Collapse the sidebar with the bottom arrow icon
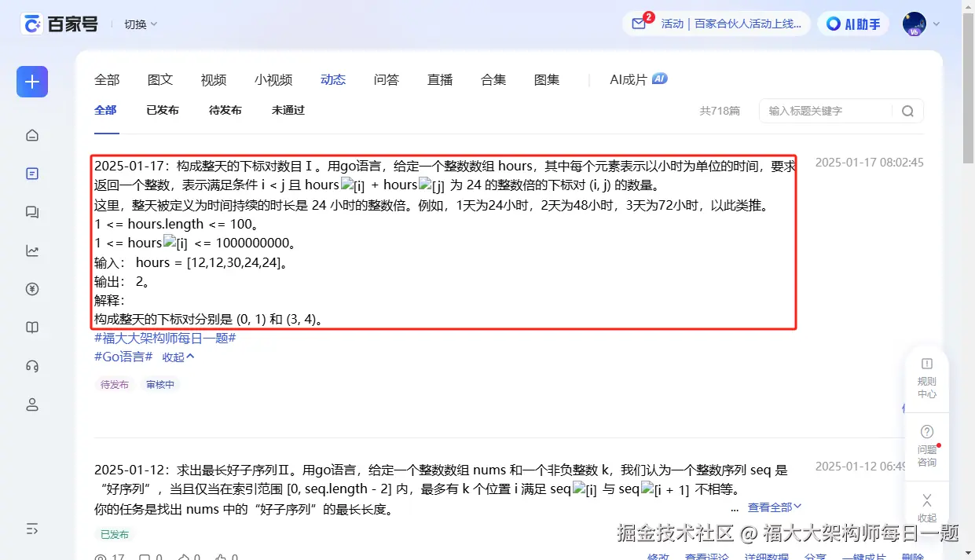The height and width of the screenshot is (560, 975). [31, 529]
